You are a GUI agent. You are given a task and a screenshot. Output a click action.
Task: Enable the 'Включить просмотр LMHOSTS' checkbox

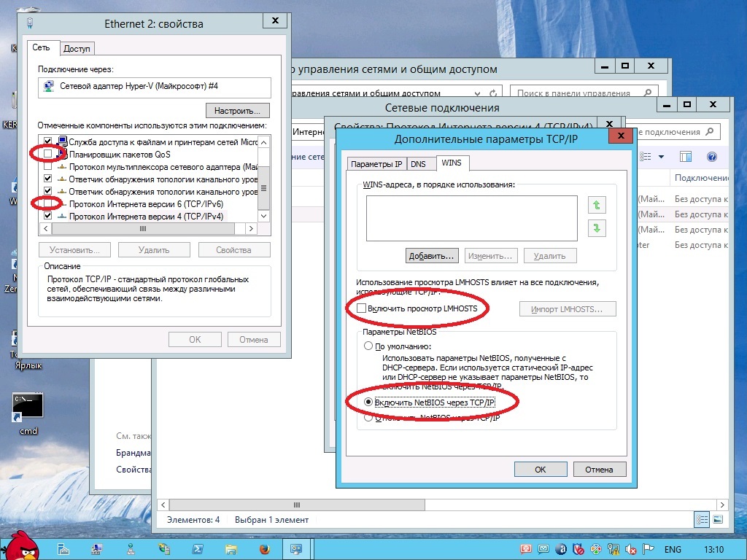coord(362,309)
